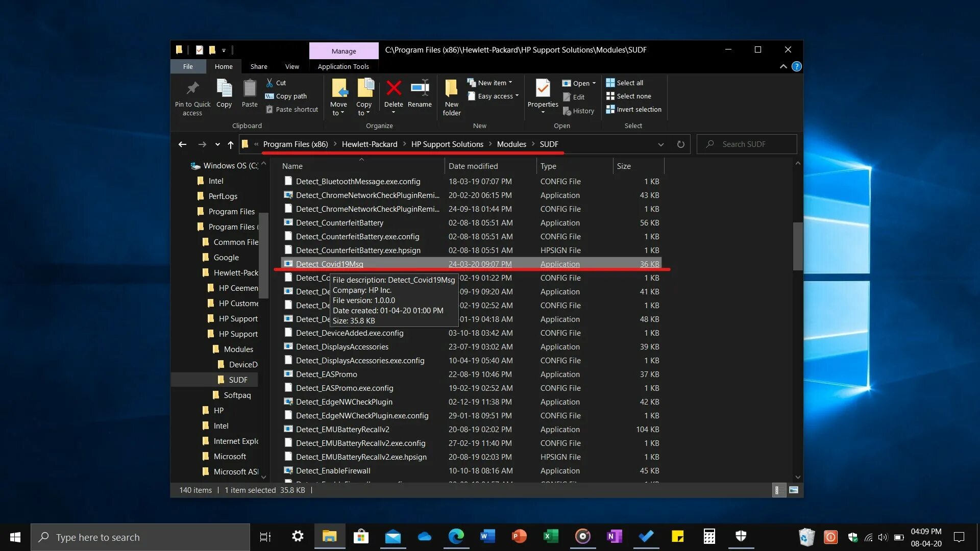Image resolution: width=980 pixels, height=551 pixels.
Task: Click Select all button in ribbon
Action: pyautogui.click(x=626, y=83)
